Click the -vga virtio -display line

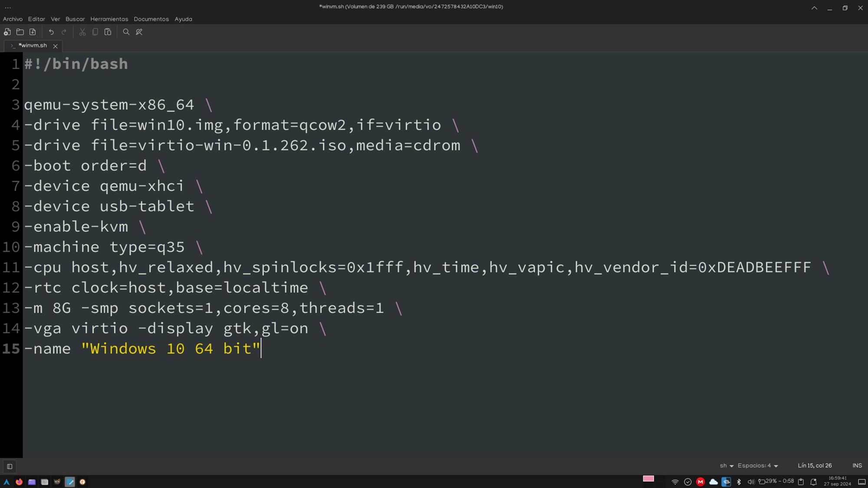pos(175,328)
